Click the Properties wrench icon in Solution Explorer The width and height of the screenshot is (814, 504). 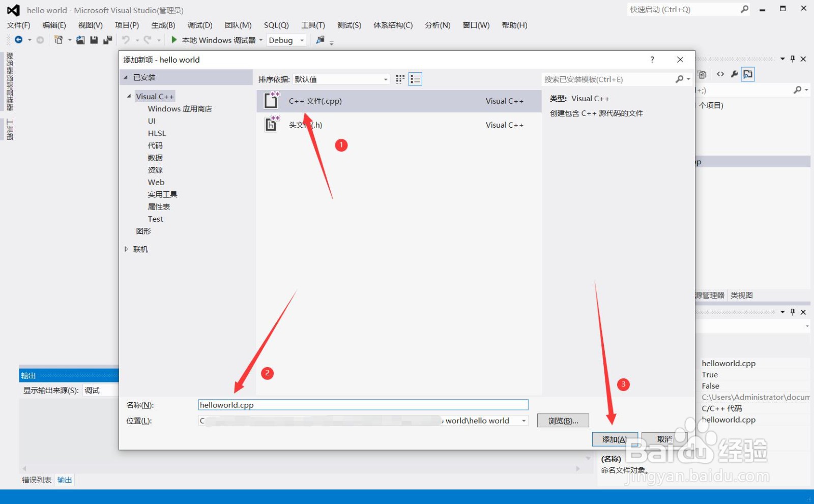click(734, 74)
